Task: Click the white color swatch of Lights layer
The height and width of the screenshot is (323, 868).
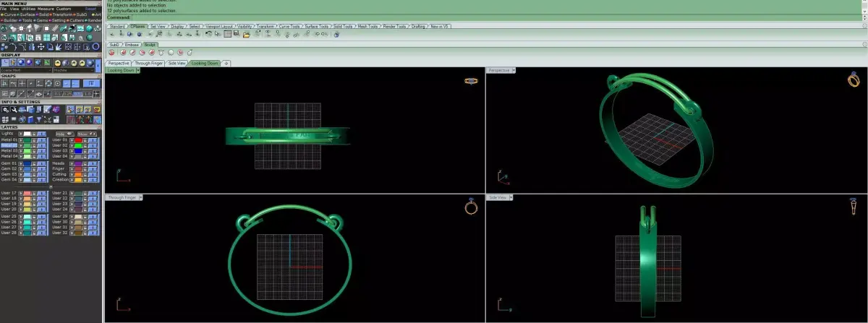Action: (x=27, y=134)
